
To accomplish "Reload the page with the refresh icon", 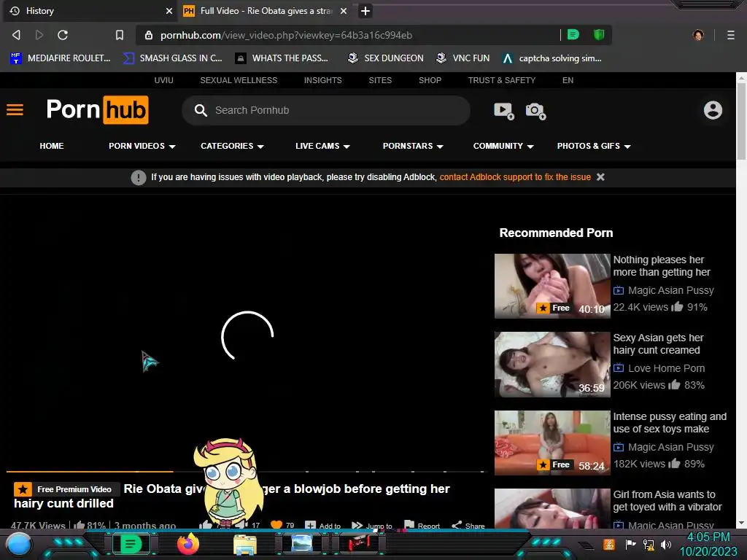I will [63, 35].
